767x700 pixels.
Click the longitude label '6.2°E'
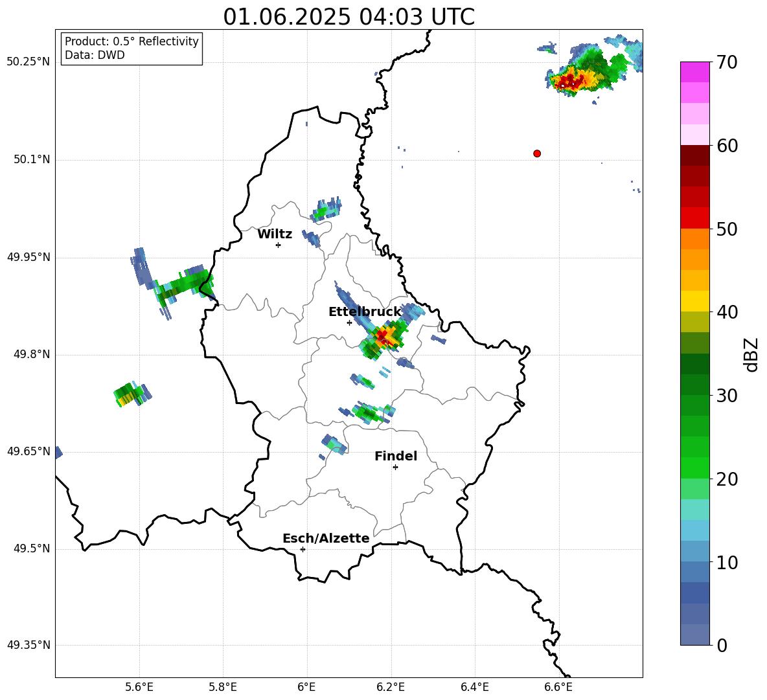tap(391, 687)
